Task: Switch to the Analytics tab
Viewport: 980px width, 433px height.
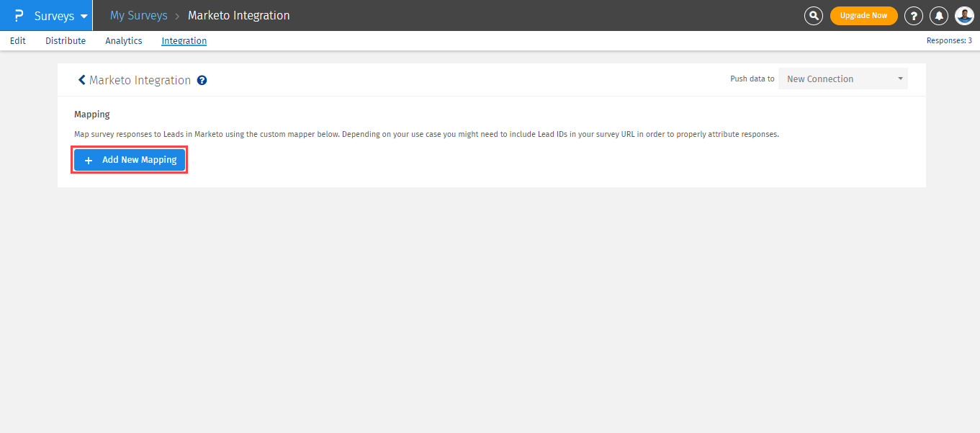Action: click(124, 41)
